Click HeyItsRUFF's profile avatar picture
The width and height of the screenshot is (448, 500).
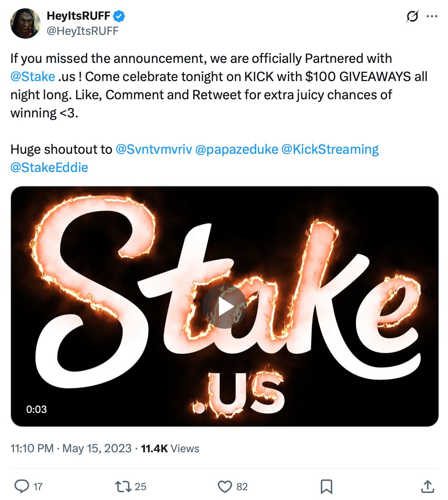[25, 23]
